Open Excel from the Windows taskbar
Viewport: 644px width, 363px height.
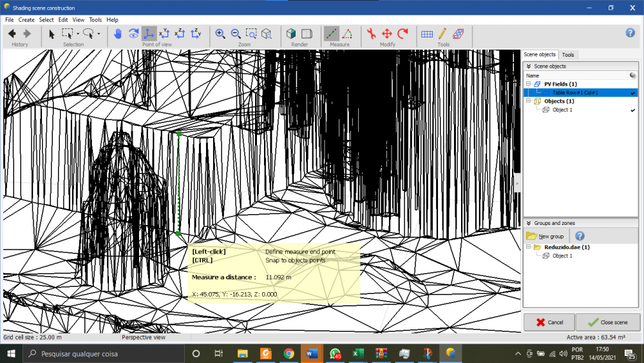[x=355, y=354]
